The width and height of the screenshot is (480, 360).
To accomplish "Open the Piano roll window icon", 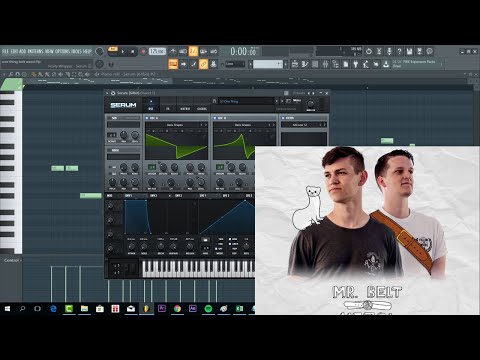I will [305, 64].
